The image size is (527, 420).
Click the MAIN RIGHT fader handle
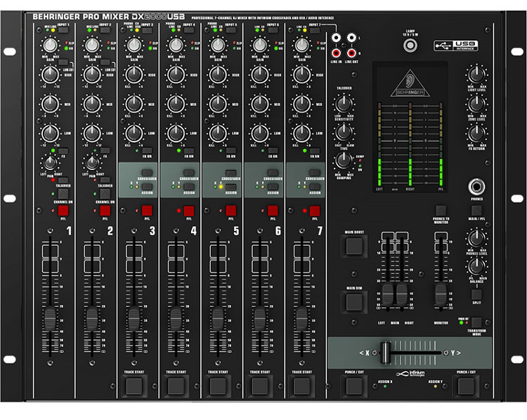(x=402, y=294)
